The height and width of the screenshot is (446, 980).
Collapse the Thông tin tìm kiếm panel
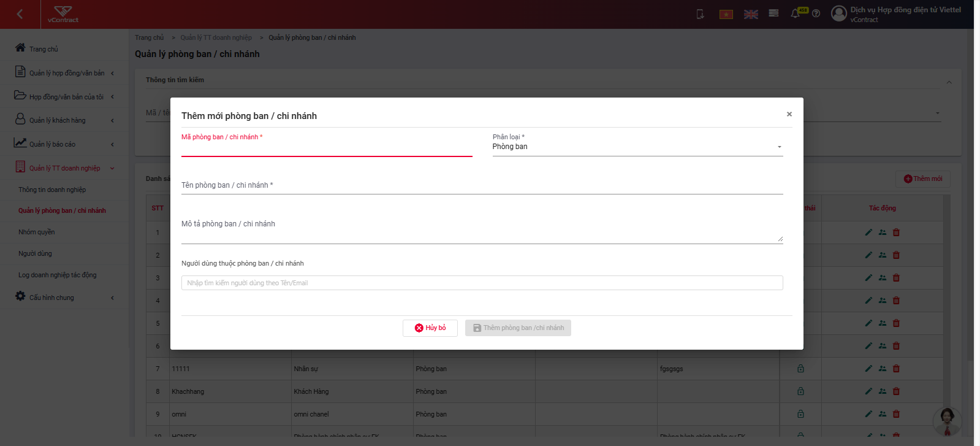[x=949, y=82]
